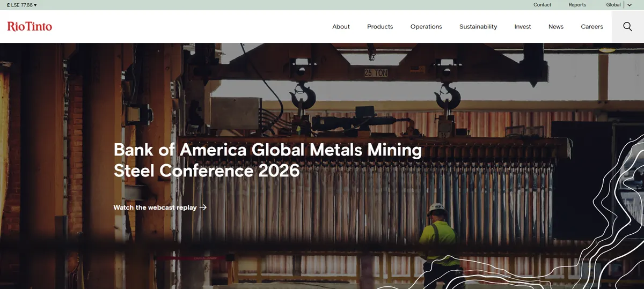
Task: Open the Products menu
Action: [380, 26]
